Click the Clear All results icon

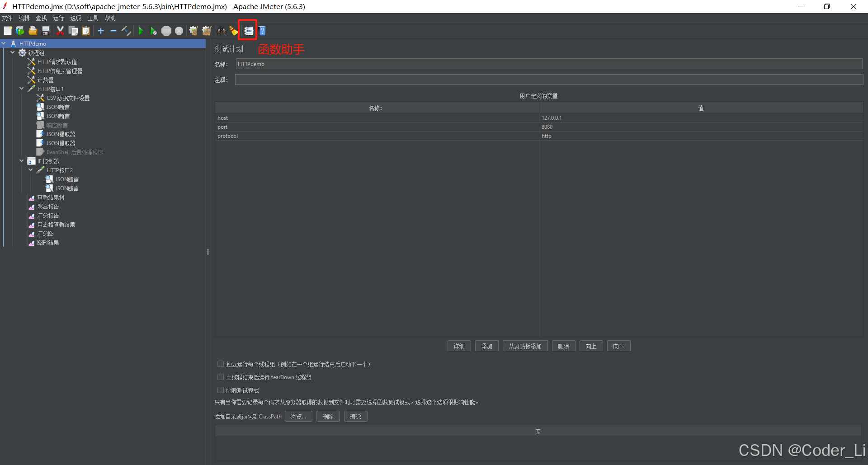click(x=207, y=31)
